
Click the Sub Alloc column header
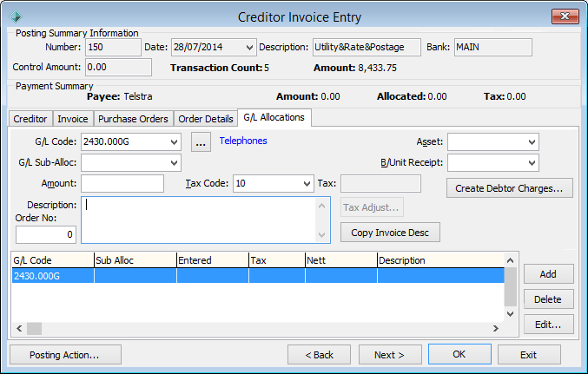click(x=135, y=260)
